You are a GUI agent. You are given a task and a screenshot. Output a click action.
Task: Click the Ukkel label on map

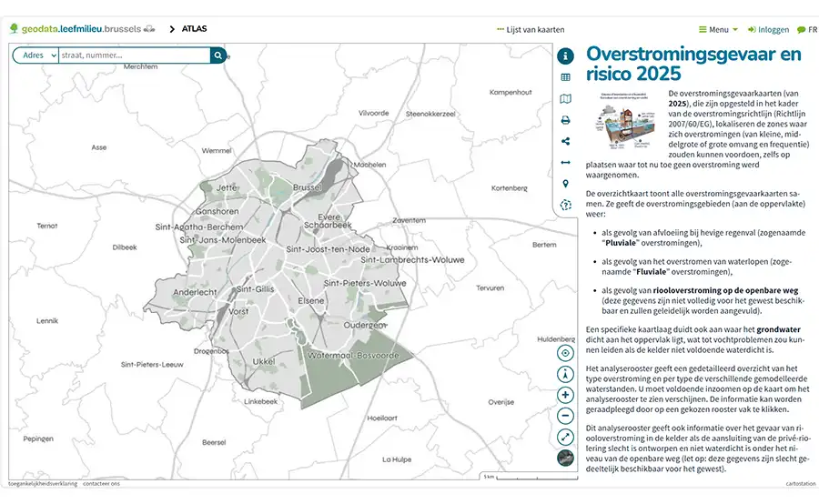[264, 361]
